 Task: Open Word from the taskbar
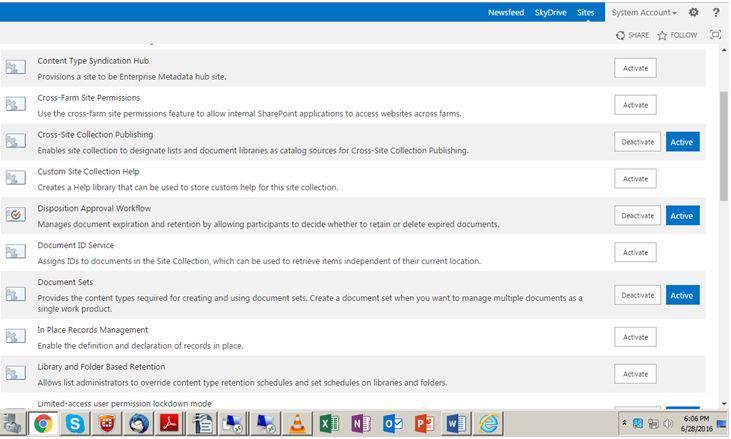[456, 424]
